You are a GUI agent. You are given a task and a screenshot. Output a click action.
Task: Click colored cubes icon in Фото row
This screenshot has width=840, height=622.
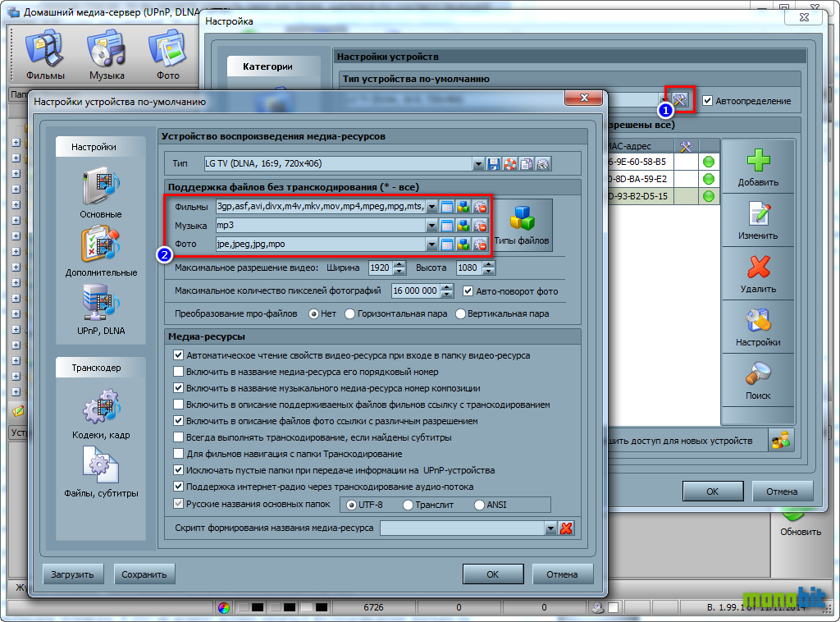coord(463,245)
